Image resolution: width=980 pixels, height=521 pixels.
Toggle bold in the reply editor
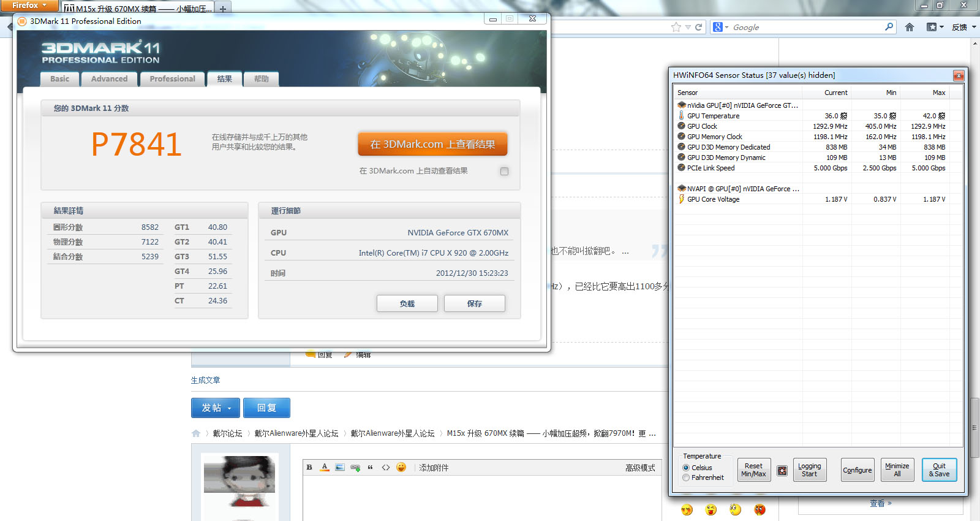click(x=309, y=468)
